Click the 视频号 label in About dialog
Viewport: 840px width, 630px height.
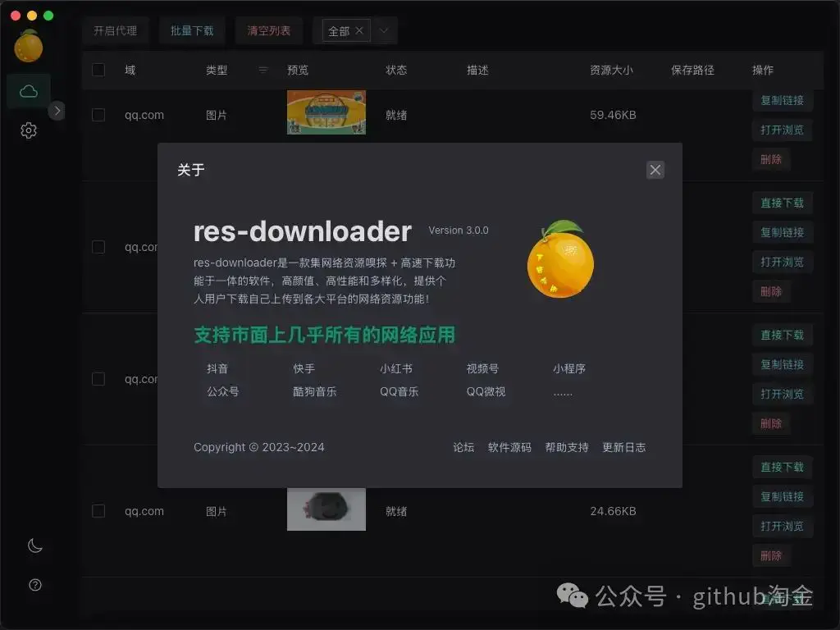(x=482, y=368)
